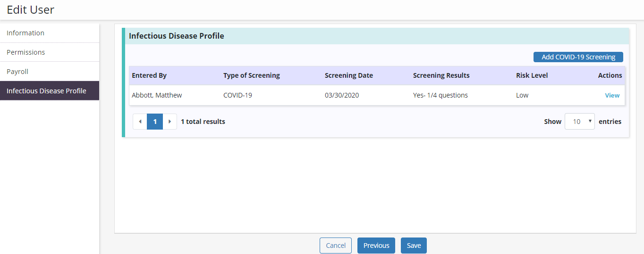Open the Payroll sidebar tab

tap(17, 72)
